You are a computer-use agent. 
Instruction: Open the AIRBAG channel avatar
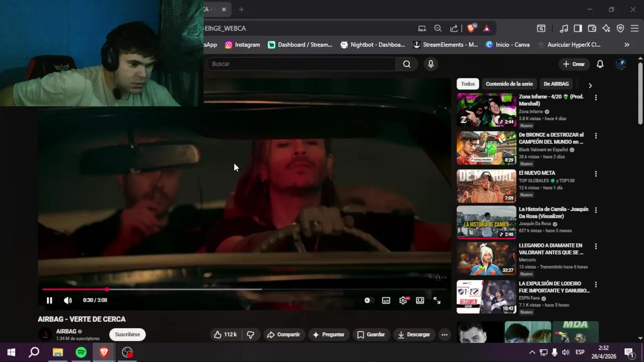(x=45, y=334)
